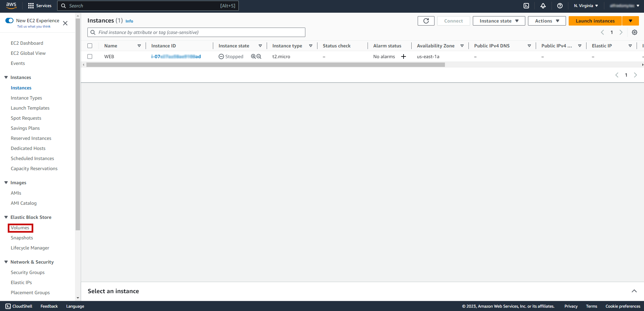Sort by Elastic IP column arrow
The height and width of the screenshot is (311, 644).
pos(630,46)
